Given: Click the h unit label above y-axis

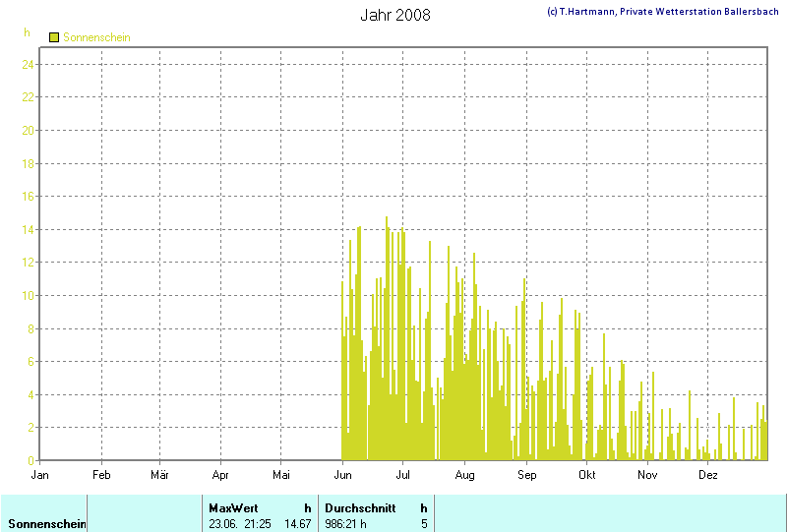Looking at the screenshot, I should [x=27, y=32].
